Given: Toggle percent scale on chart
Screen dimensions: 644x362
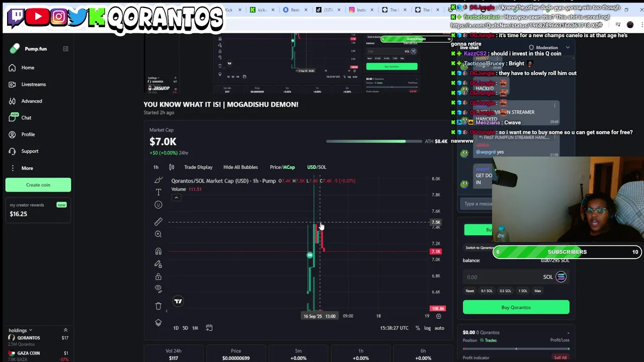Looking at the screenshot, I should 418,328.
